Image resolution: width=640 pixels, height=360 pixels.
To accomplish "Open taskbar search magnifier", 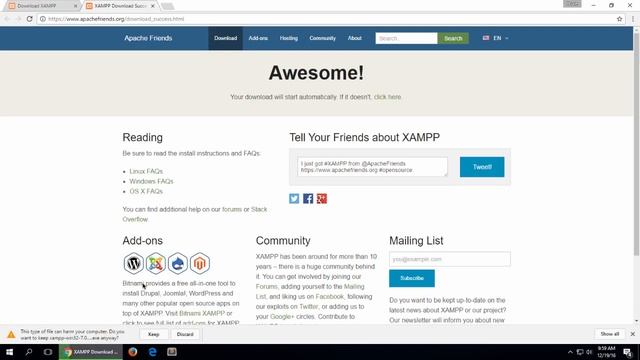I will (29, 352).
